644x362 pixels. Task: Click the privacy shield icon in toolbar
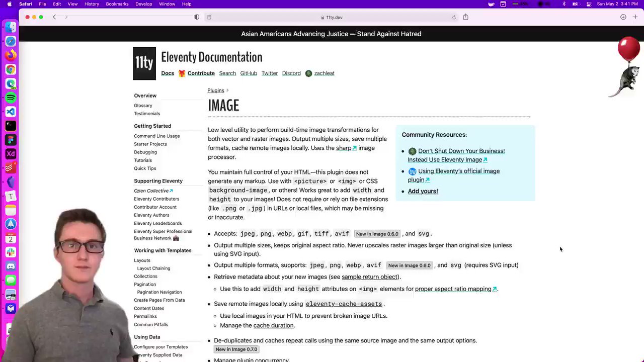click(197, 17)
